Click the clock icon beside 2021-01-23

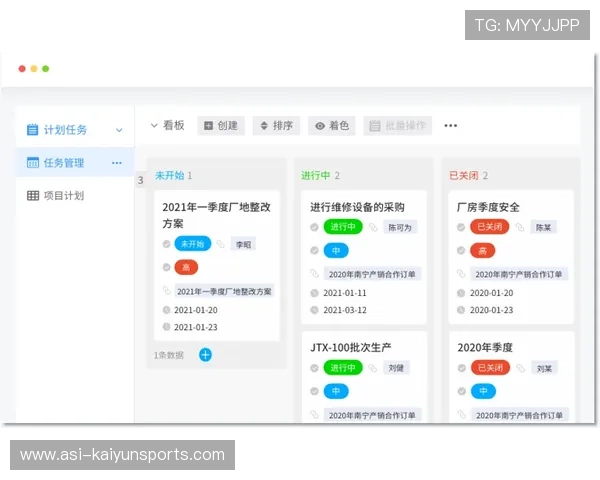[x=166, y=327]
